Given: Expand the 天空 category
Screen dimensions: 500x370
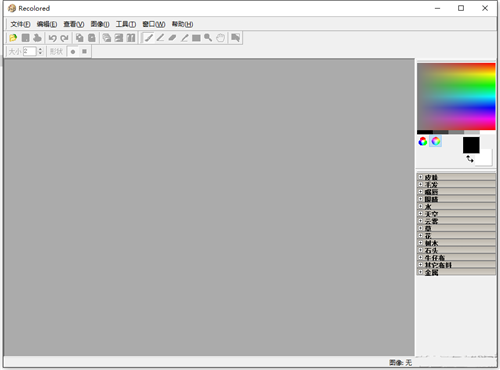Looking at the screenshot, I should point(421,214).
